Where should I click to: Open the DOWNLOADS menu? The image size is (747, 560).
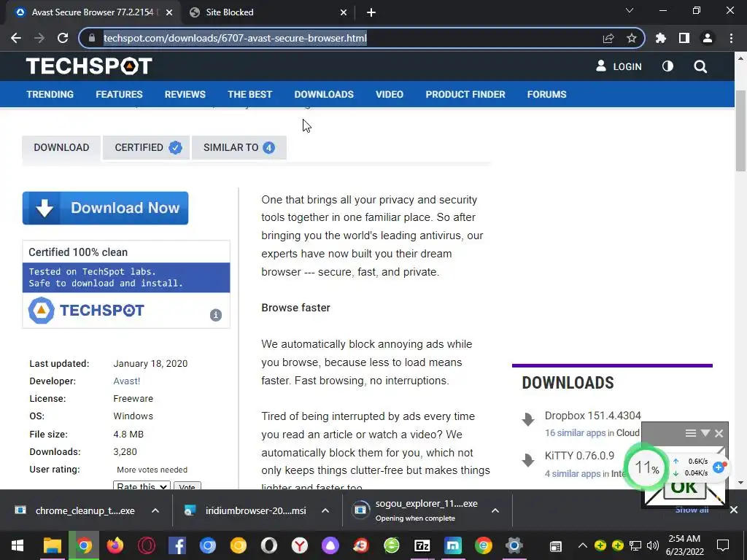coord(324,94)
